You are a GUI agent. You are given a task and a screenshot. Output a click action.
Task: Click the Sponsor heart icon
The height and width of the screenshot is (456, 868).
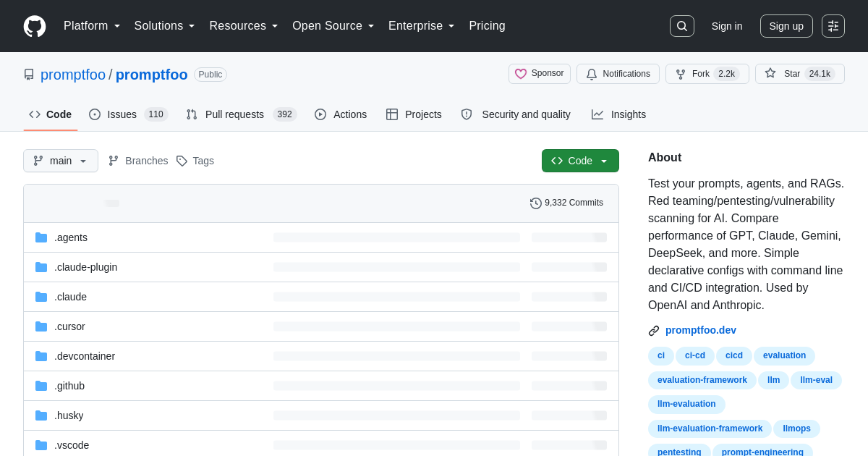click(521, 74)
